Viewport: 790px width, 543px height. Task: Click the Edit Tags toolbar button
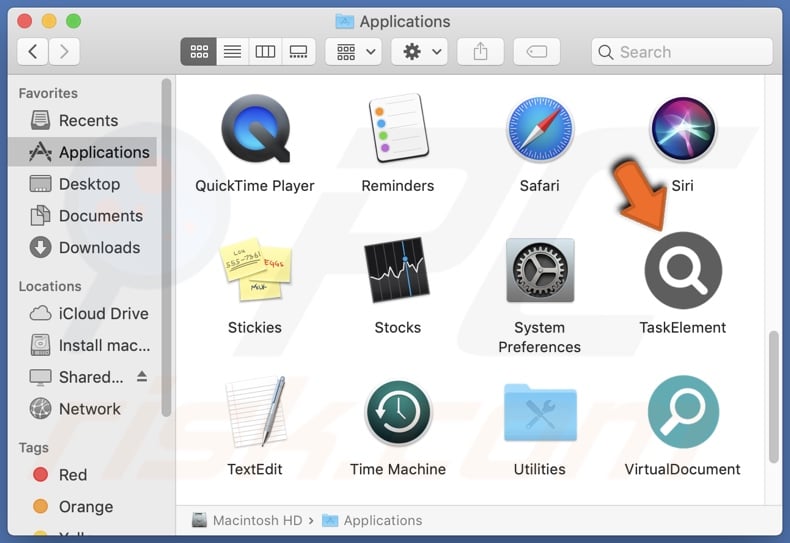click(537, 51)
